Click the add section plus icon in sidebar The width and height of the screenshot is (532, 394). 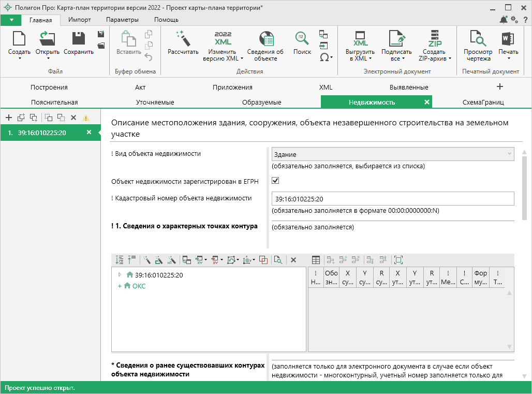pyautogui.click(x=8, y=118)
